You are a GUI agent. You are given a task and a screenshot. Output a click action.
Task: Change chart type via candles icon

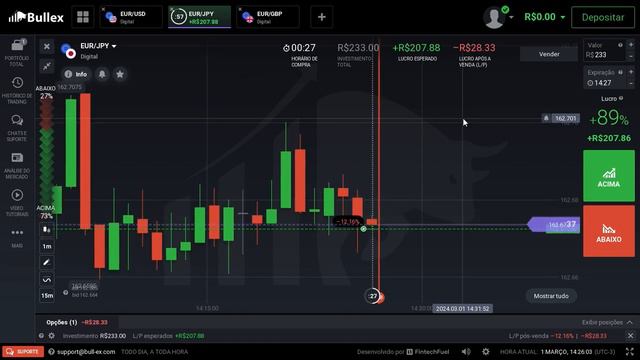point(47,230)
